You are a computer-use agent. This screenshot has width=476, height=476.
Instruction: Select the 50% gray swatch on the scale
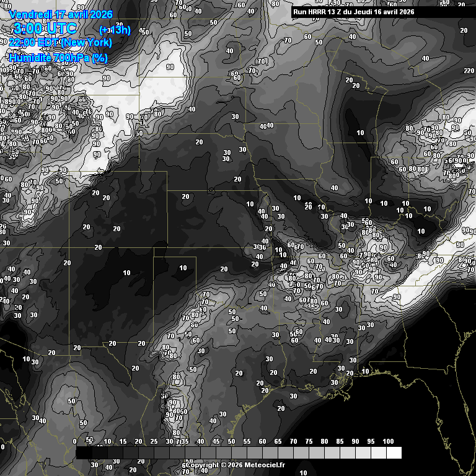point(239,453)
